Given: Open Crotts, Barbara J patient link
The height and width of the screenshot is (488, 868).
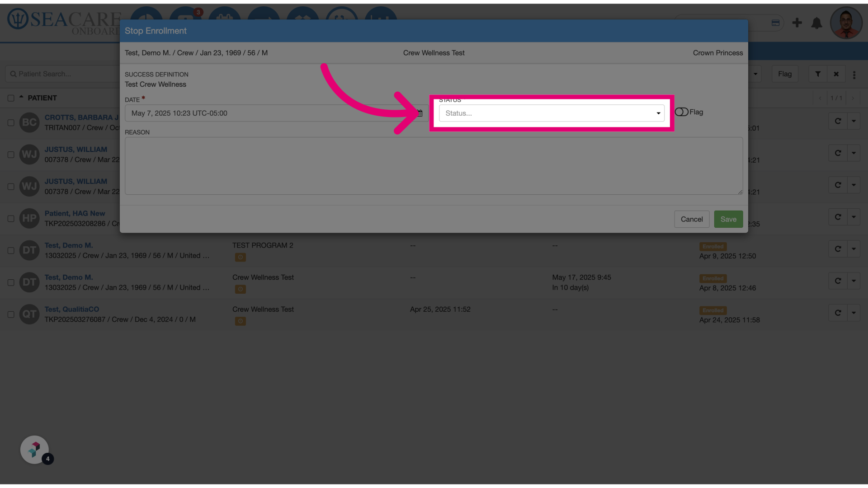Looking at the screenshot, I should coord(81,117).
